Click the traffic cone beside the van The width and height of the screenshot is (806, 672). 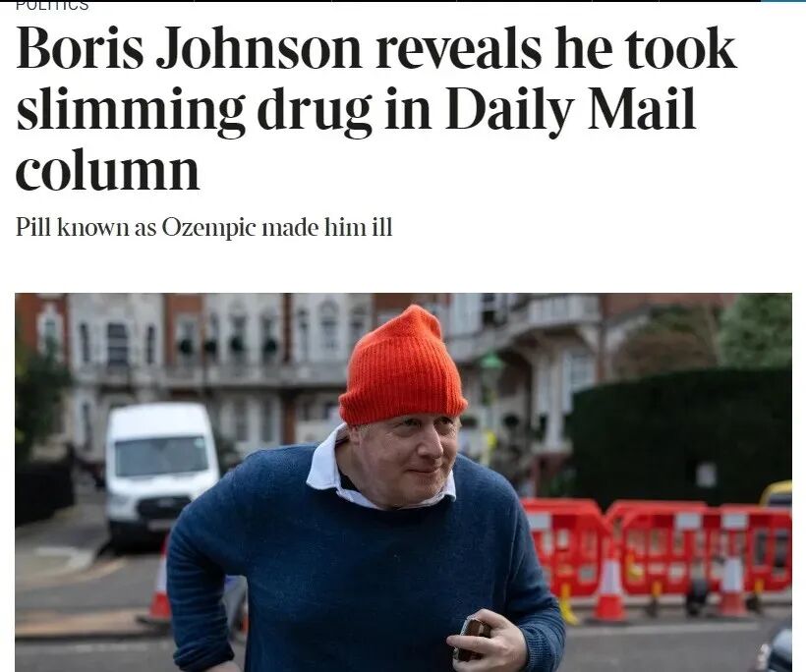pyautogui.click(x=159, y=584)
